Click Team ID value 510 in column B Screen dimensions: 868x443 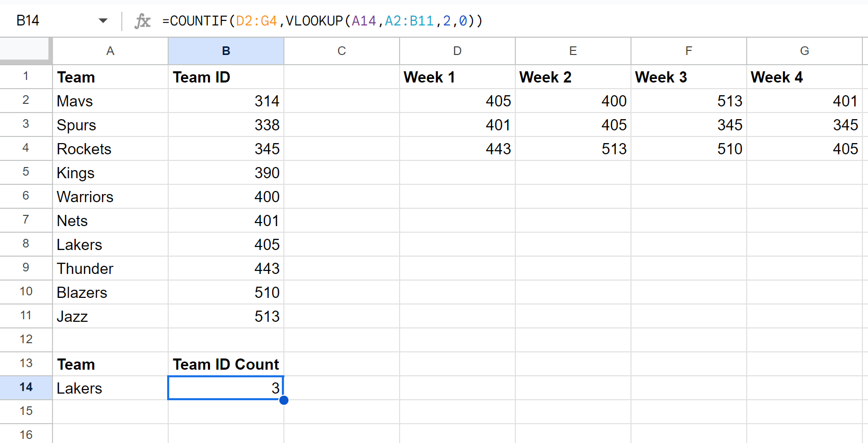click(226, 292)
